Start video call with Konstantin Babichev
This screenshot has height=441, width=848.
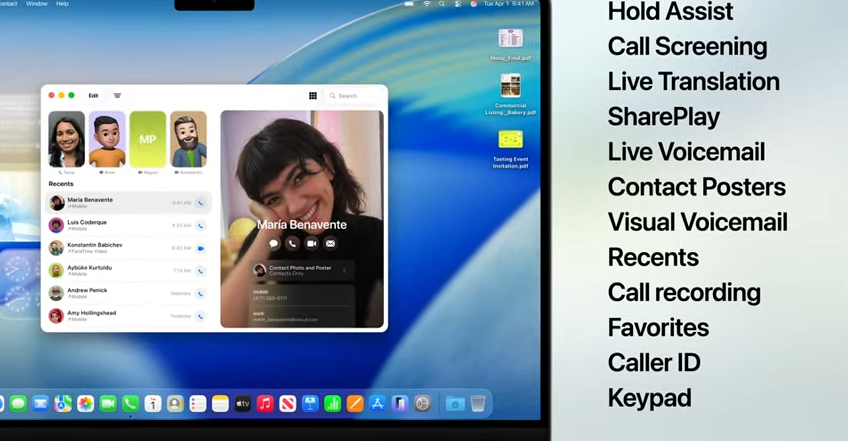(x=200, y=248)
